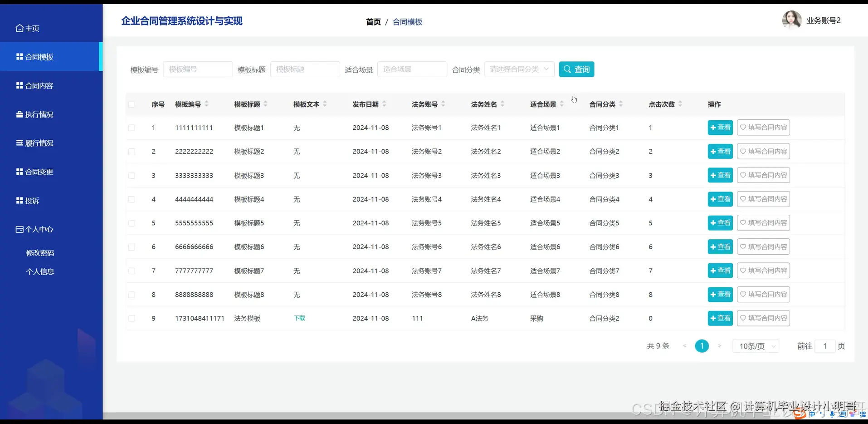868x424 pixels.
Task: Check the row checkbox for 法务模板
Action: click(x=132, y=318)
